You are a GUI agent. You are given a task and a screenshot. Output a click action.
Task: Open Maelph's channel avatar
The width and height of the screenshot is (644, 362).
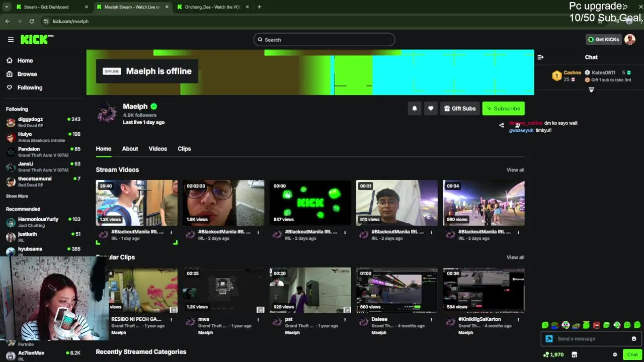tap(107, 113)
